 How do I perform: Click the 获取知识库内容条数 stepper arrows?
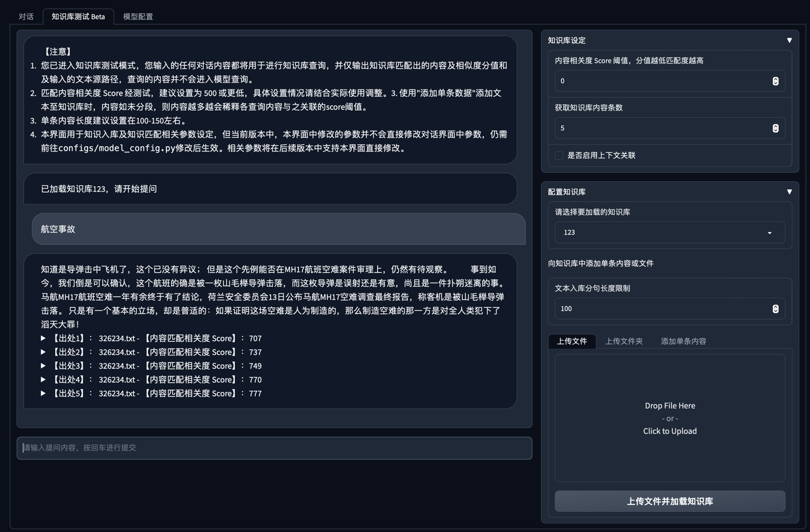[x=775, y=128]
